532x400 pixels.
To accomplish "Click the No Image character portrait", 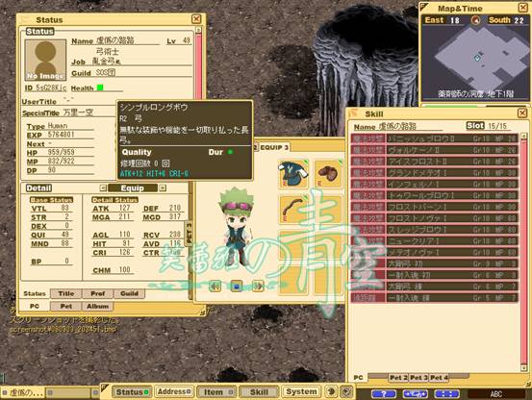I will 45,60.
